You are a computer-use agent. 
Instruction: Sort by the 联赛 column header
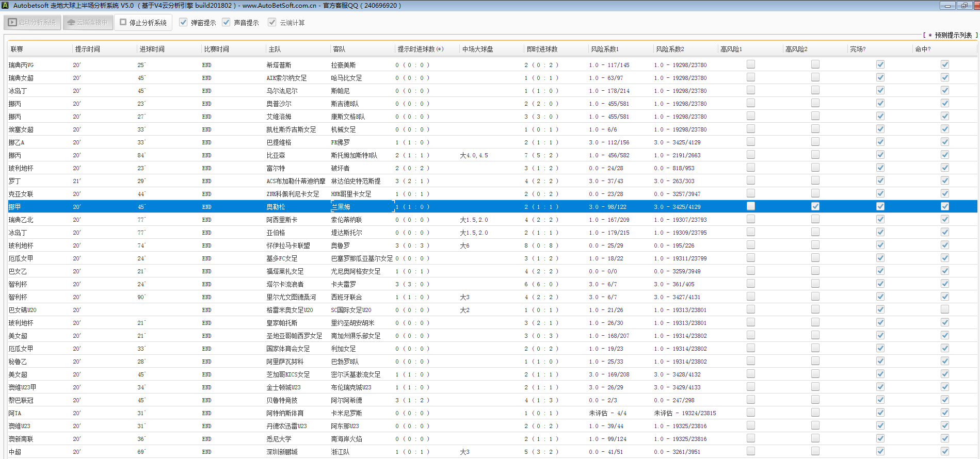coord(17,49)
